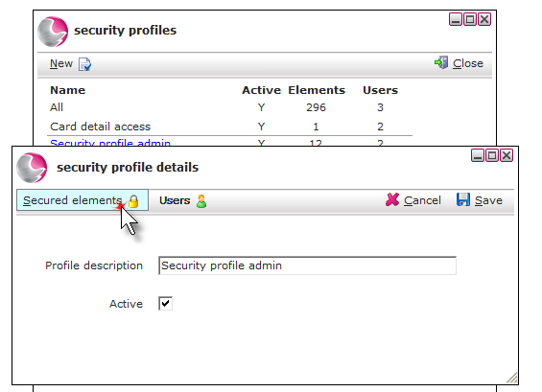
Task: Minimize the security profiles window
Action: [x=456, y=19]
